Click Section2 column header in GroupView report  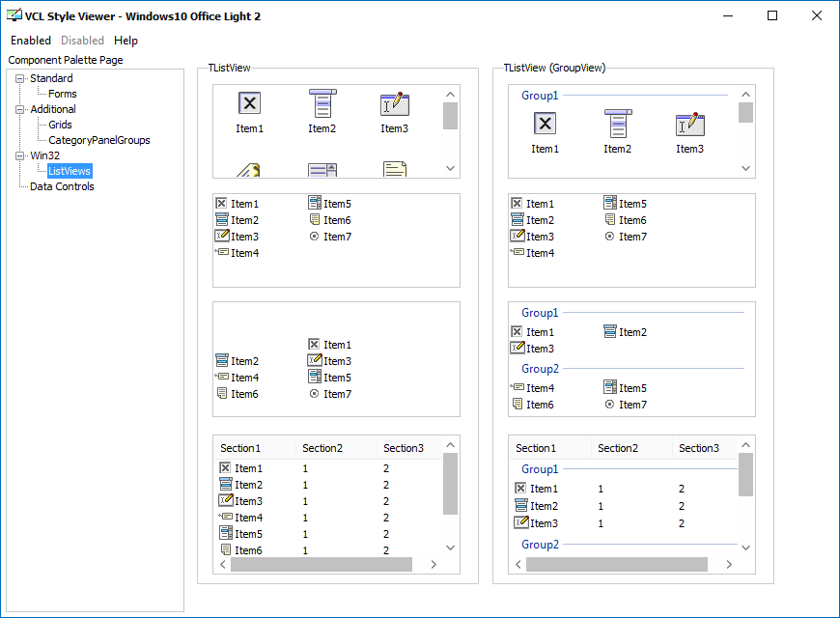click(631, 448)
